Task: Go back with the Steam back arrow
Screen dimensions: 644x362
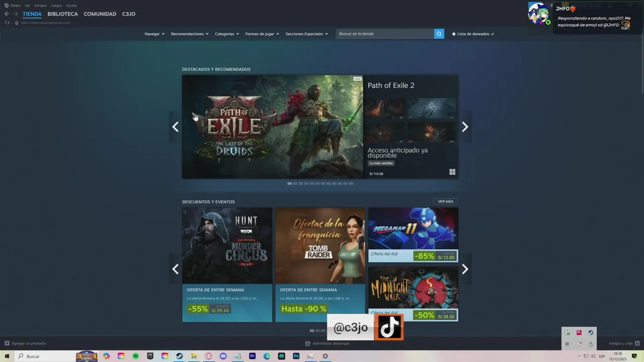Action: click(x=7, y=14)
